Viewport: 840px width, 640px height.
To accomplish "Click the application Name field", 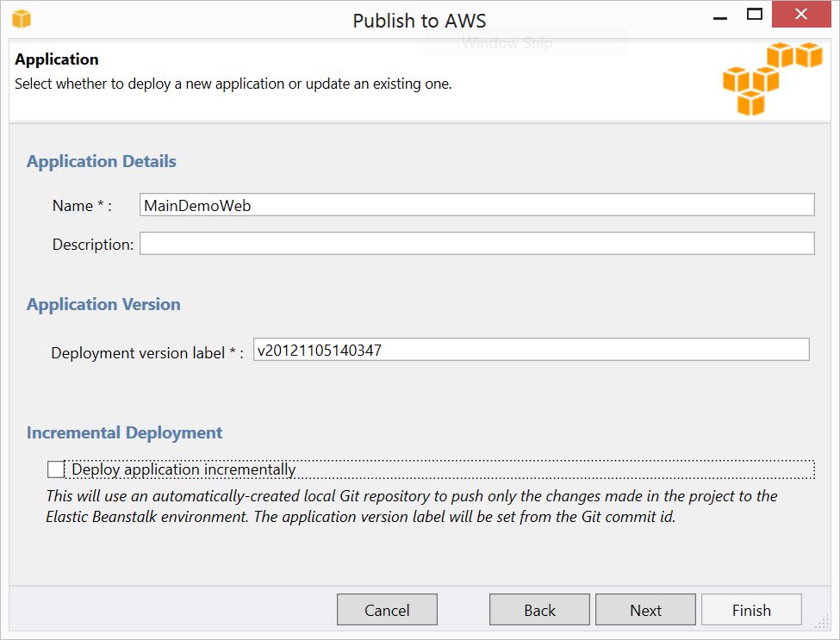I will 476,205.
